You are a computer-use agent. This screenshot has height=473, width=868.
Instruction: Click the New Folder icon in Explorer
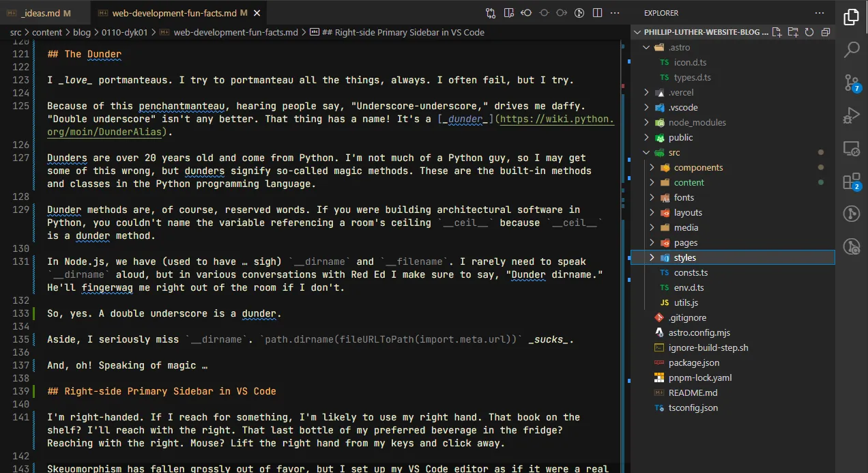pos(793,32)
